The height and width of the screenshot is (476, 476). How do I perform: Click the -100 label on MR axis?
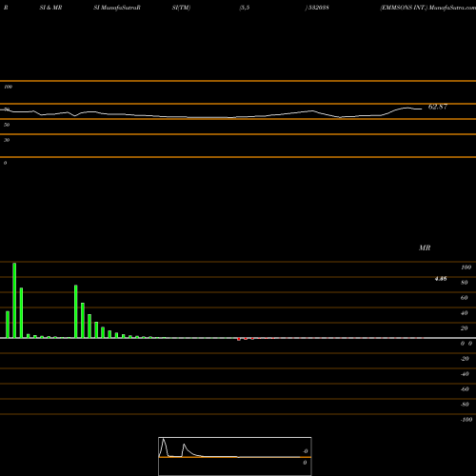click(466, 420)
